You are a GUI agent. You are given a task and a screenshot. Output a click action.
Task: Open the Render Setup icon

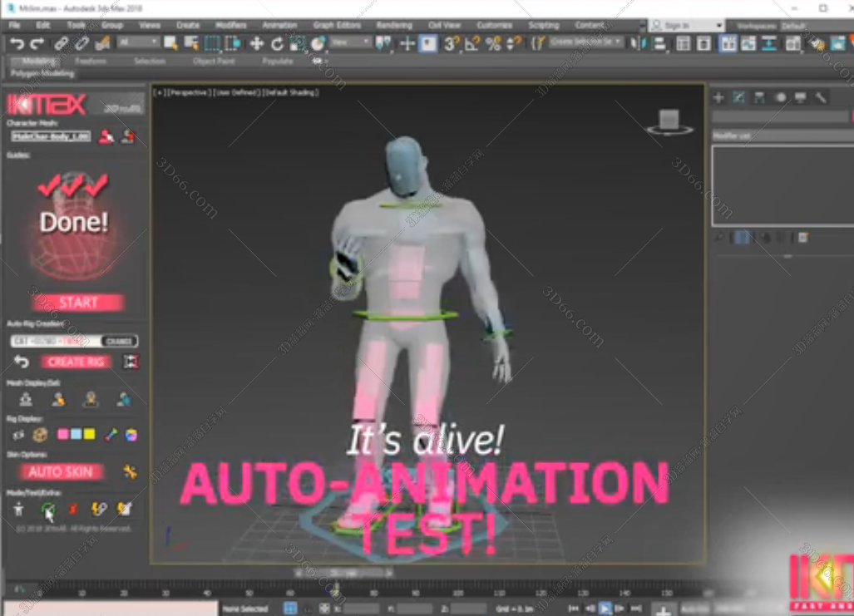(817, 43)
